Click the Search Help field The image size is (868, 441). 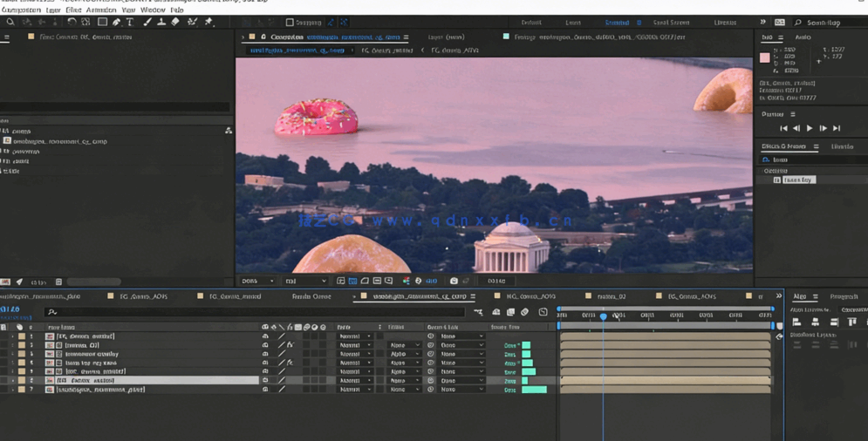tap(830, 23)
